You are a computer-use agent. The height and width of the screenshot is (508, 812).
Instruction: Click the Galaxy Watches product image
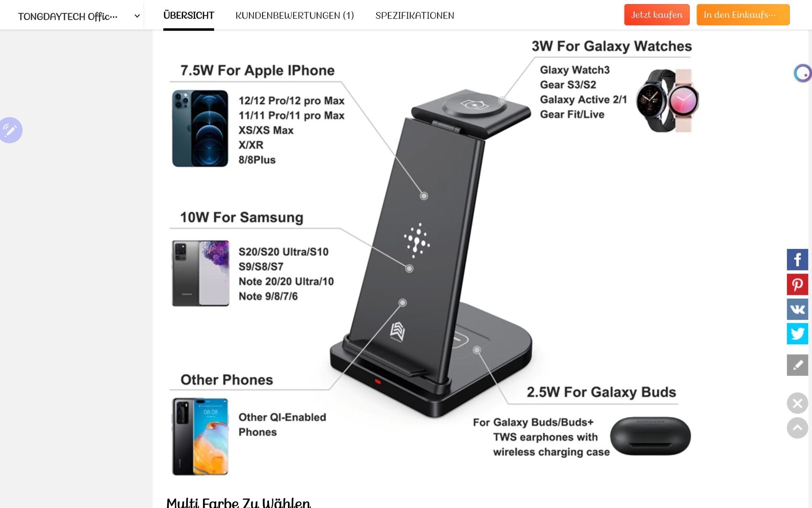667,101
